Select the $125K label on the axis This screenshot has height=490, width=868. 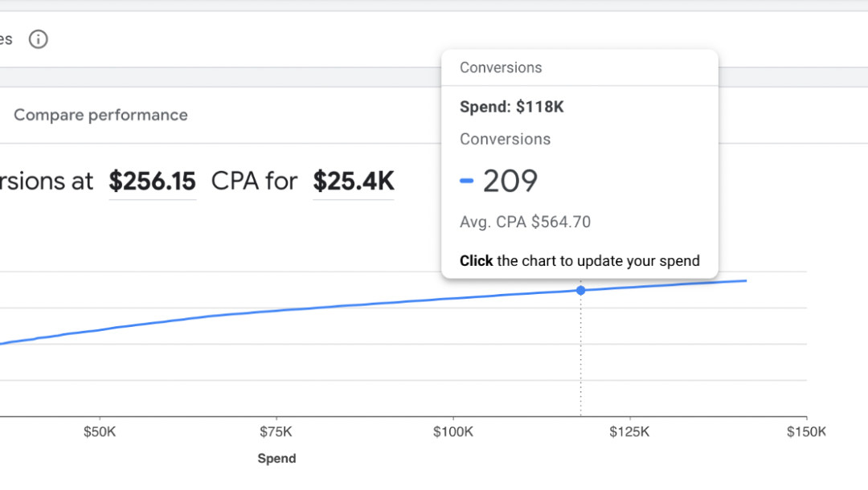click(630, 431)
